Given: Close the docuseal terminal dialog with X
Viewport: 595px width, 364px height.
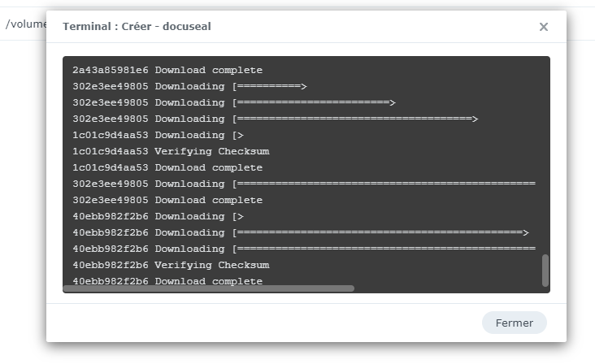Looking at the screenshot, I should point(544,27).
